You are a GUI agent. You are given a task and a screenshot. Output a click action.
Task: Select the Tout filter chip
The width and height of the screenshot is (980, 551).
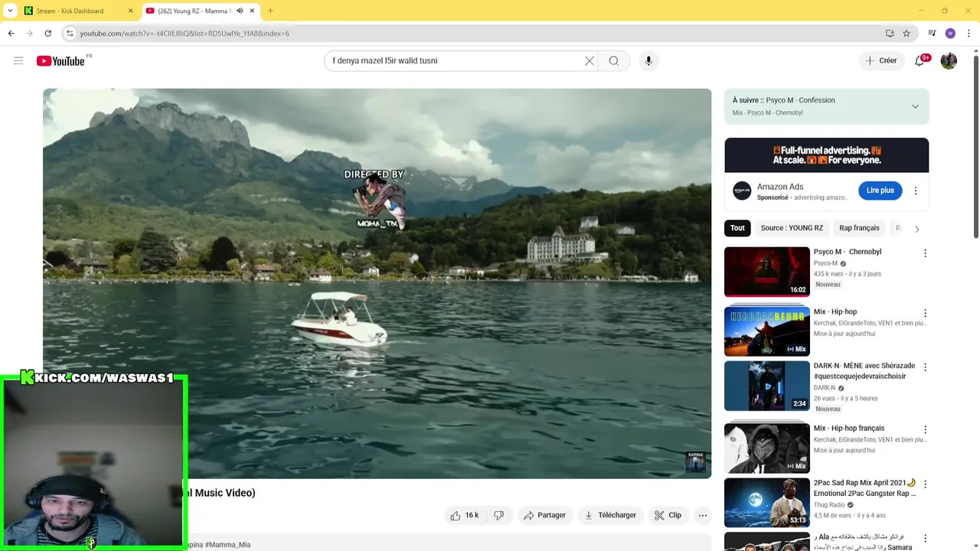[737, 228]
